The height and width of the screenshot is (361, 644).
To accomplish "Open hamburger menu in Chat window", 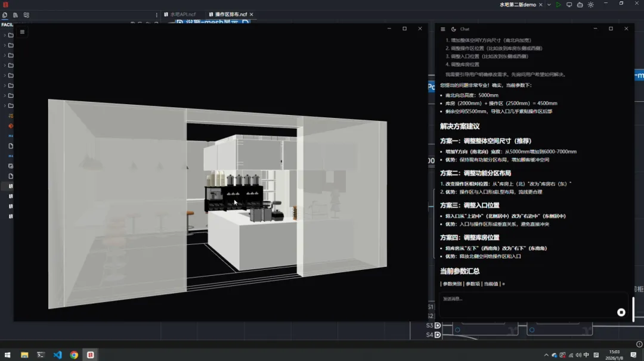I will tap(442, 29).
